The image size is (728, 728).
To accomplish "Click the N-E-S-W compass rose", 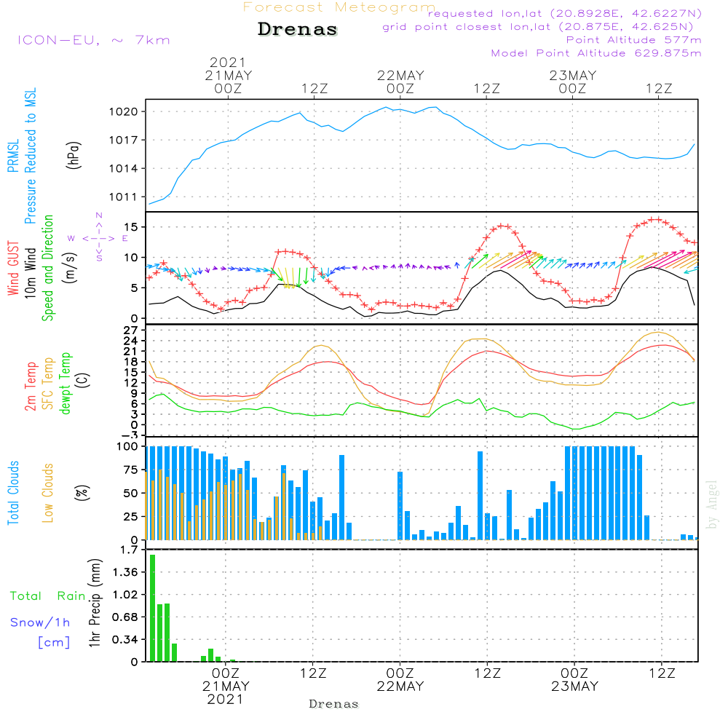I will pos(98,238).
